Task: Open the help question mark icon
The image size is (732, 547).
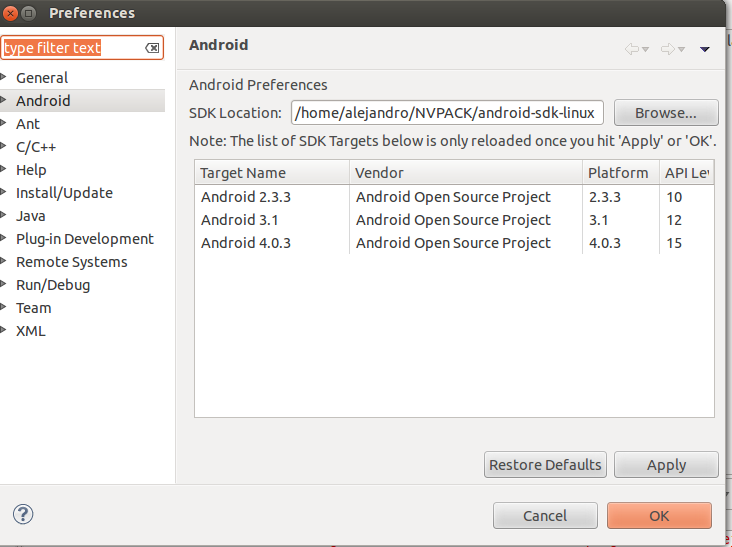Action: tap(23, 514)
